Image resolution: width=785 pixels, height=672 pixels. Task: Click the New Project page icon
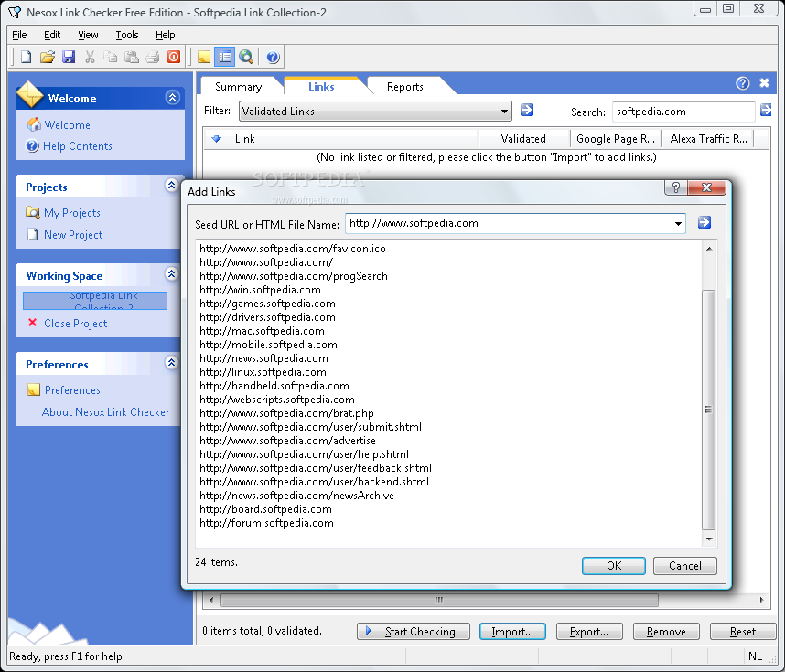click(x=33, y=234)
